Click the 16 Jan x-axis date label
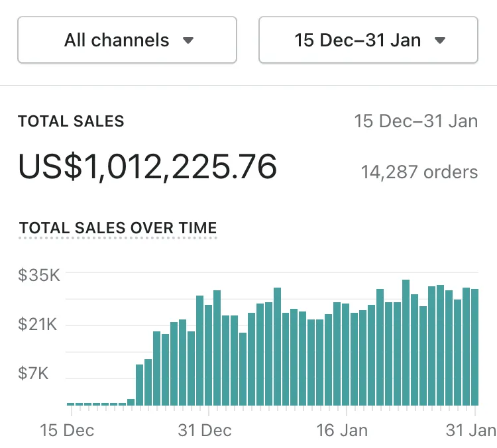The image size is (497, 448). [343, 430]
